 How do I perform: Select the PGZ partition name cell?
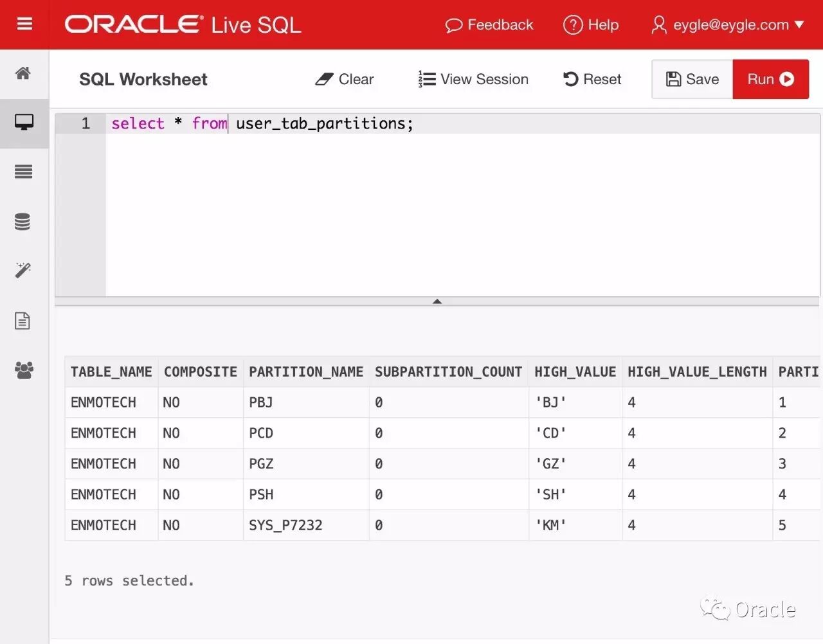coord(306,464)
